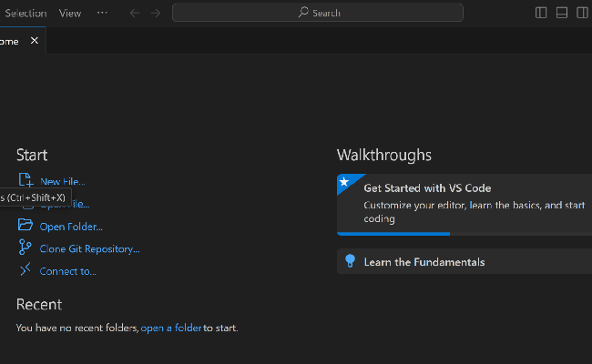The image size is (592, 364).
Task: Select the Welcome tab label
Action: tap(9, 42)
